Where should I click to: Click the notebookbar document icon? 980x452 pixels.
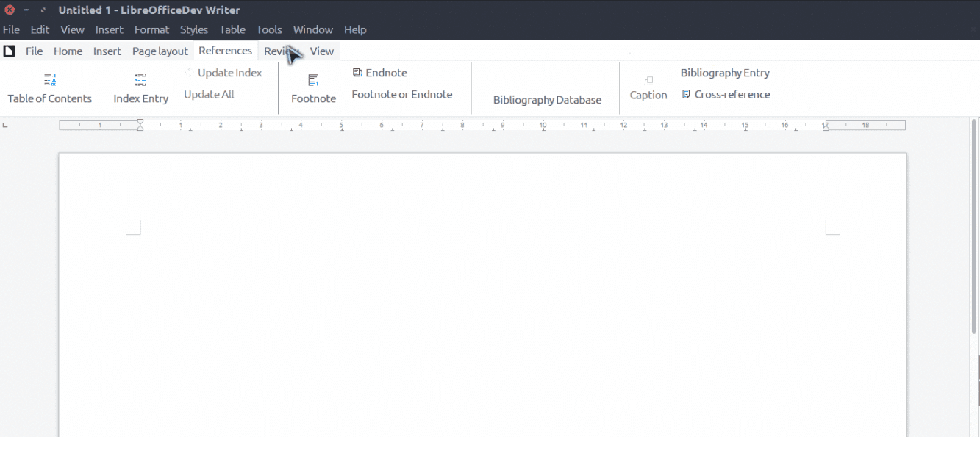(x=10, y=51)
